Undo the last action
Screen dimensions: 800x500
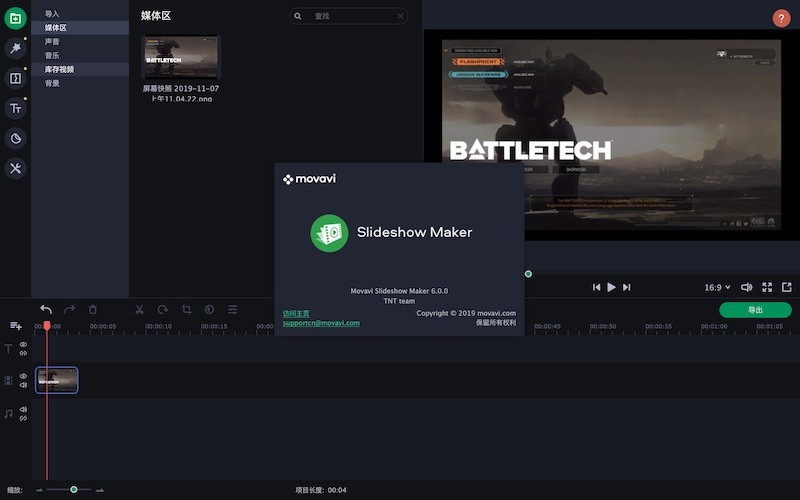[46, 309]
